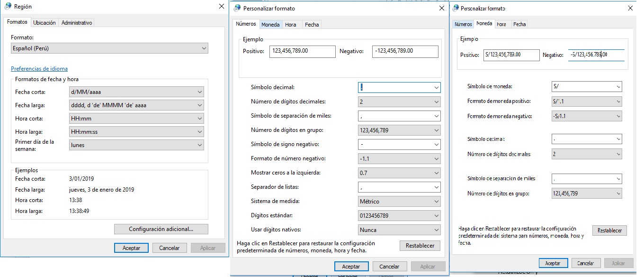Open Formato de moneda negativo dropdown

click(587, 116)
